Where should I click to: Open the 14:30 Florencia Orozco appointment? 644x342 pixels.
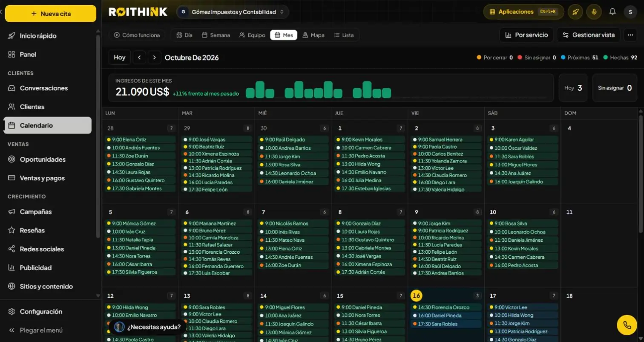pyautogui.click(x=446, y=307)
